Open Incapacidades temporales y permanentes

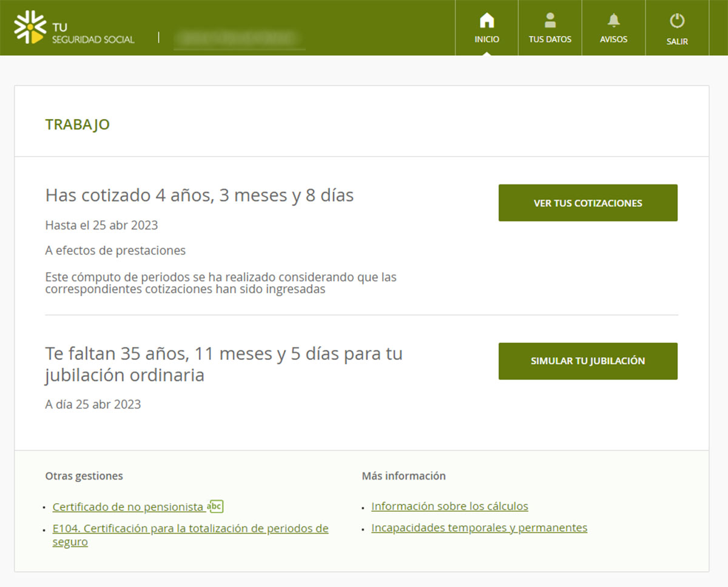(x=479, y=528)
